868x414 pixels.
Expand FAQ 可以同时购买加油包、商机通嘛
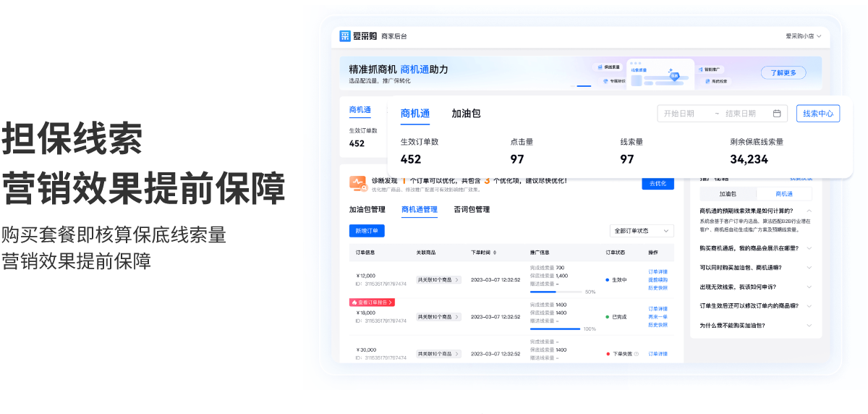pos(809,268)
